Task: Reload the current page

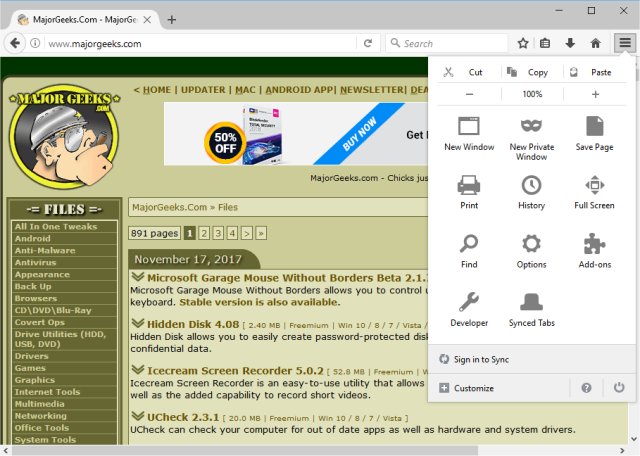Action: [368, 43]
